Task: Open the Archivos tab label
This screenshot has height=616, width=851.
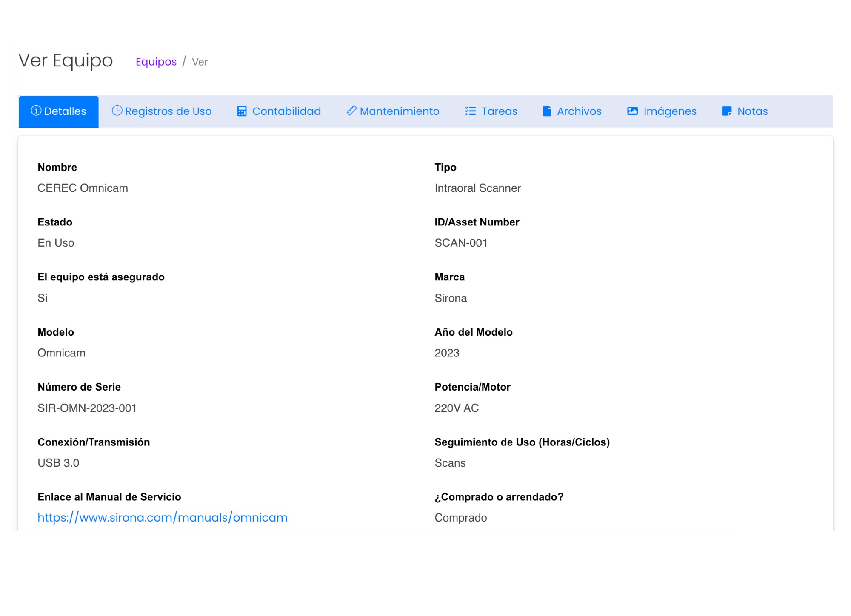Action: pyautogui.click(x=579, y=111)
